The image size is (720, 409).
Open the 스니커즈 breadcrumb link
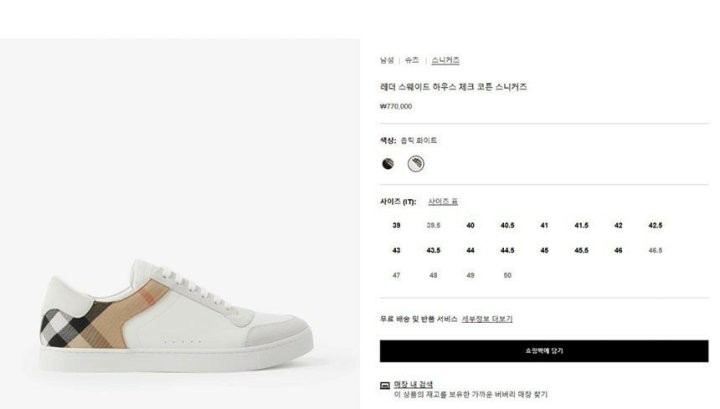[445, 60]
